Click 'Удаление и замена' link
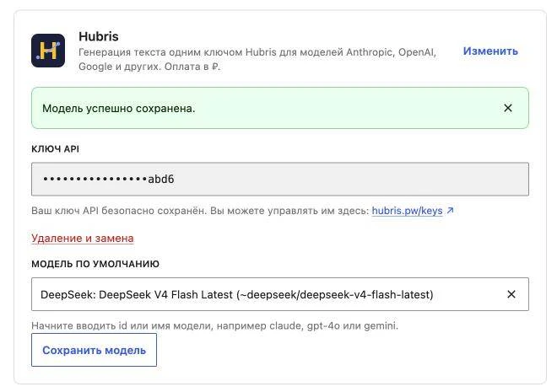This screenshot has width=557, height=392. click(x=83, y=238)
